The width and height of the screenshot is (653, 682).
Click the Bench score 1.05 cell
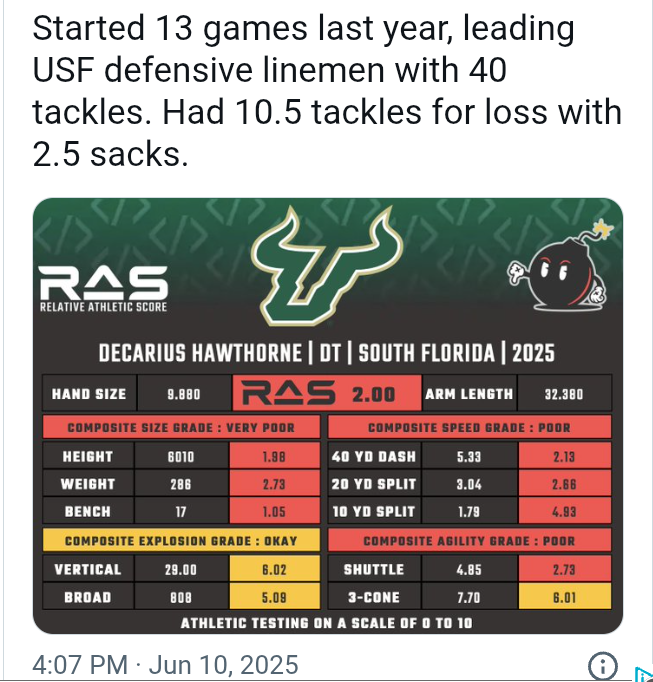(275, 511)
